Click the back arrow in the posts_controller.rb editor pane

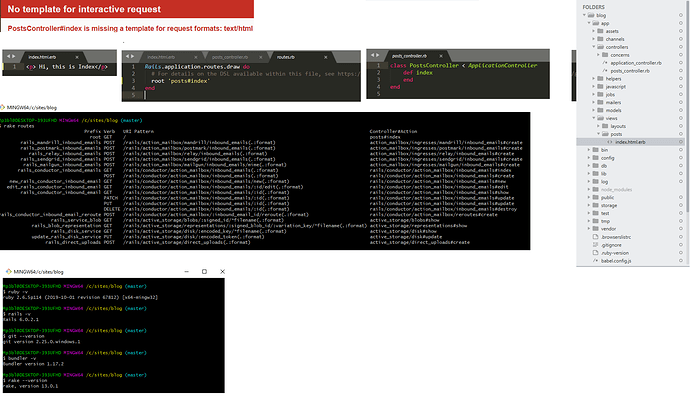click(372, 55)
